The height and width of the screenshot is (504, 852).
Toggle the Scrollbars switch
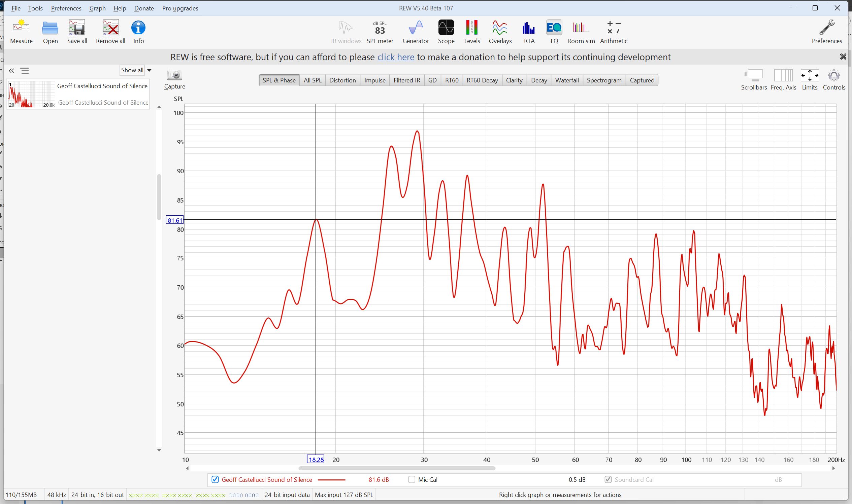pos(753,75)
